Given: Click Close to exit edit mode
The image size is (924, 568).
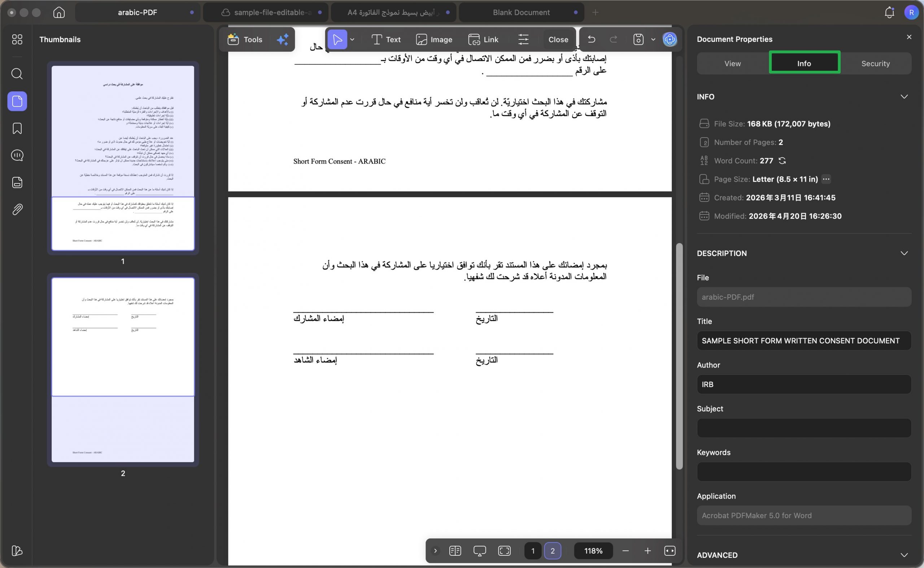Looking at the screenshot, I should (558, 39).
